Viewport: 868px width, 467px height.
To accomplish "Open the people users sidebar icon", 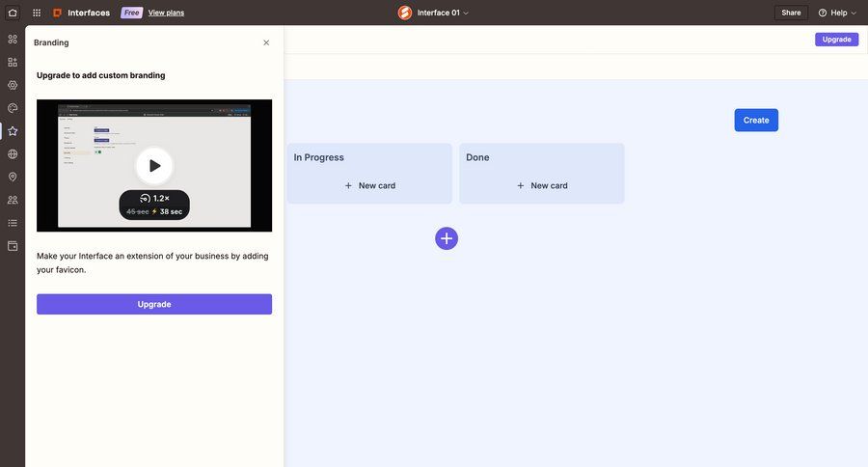I will 13,200.
